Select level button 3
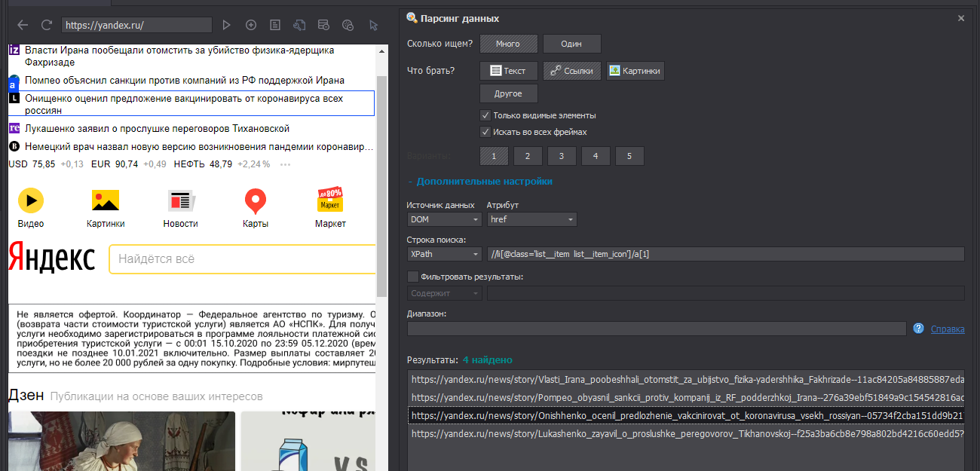The width and height of the screenshot is (980, 471). click(562, 156)
